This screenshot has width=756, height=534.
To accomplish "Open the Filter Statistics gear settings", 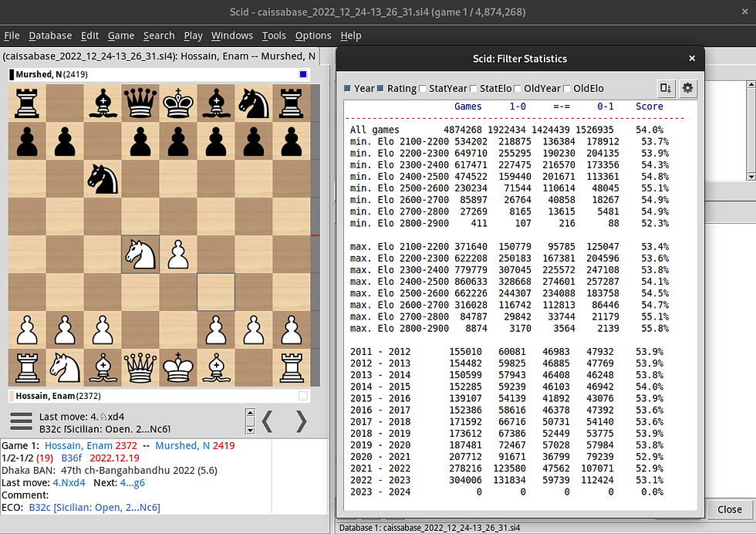I will pos(687,88).
